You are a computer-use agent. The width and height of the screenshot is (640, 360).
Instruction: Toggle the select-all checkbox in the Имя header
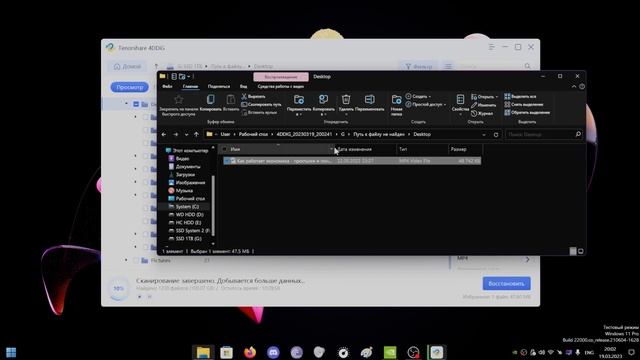tap(224, 149)
